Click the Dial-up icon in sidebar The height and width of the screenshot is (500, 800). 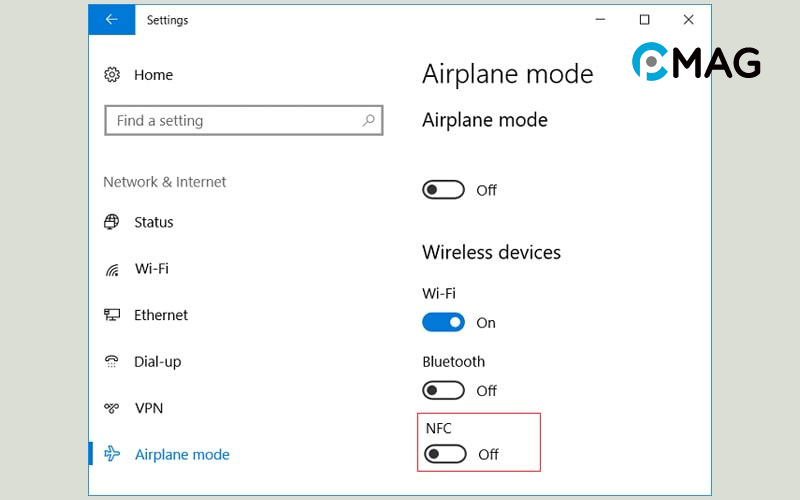(x=112, y=361)
